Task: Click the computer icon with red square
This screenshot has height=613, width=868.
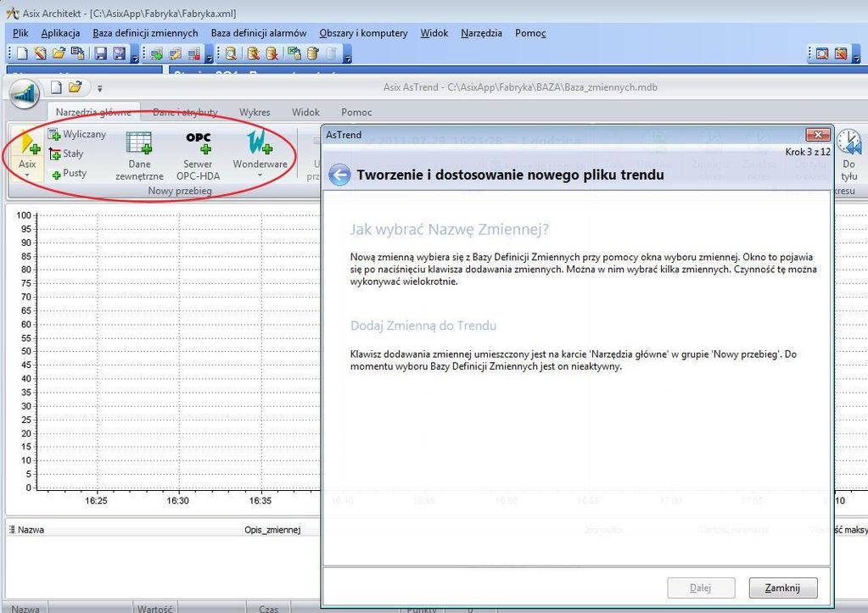Action: (x=193, y=53)
